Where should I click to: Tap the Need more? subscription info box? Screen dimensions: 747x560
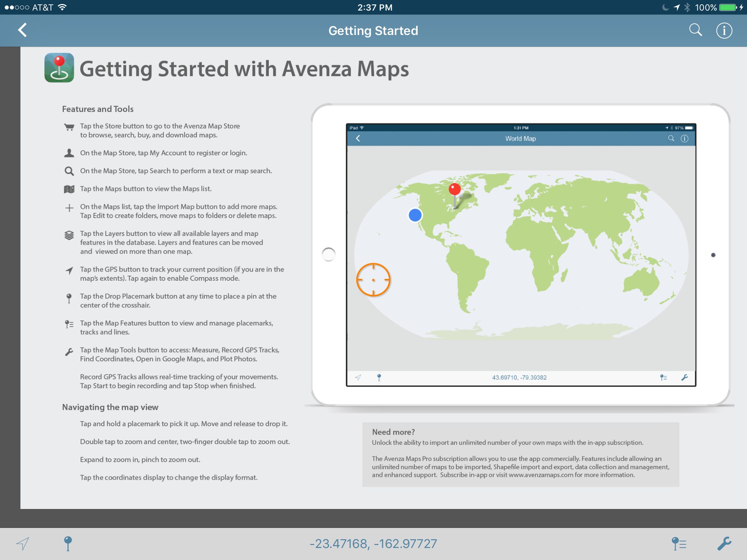pos(520,454)
